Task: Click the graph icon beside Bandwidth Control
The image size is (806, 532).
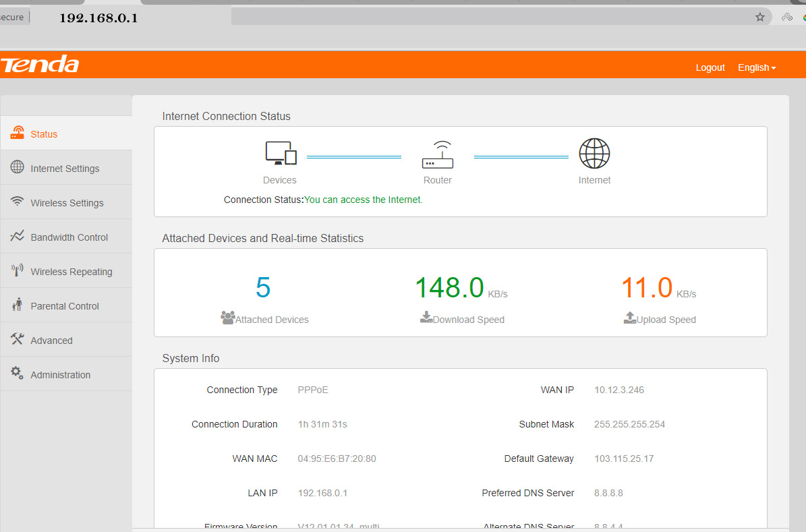Action: 18,237
